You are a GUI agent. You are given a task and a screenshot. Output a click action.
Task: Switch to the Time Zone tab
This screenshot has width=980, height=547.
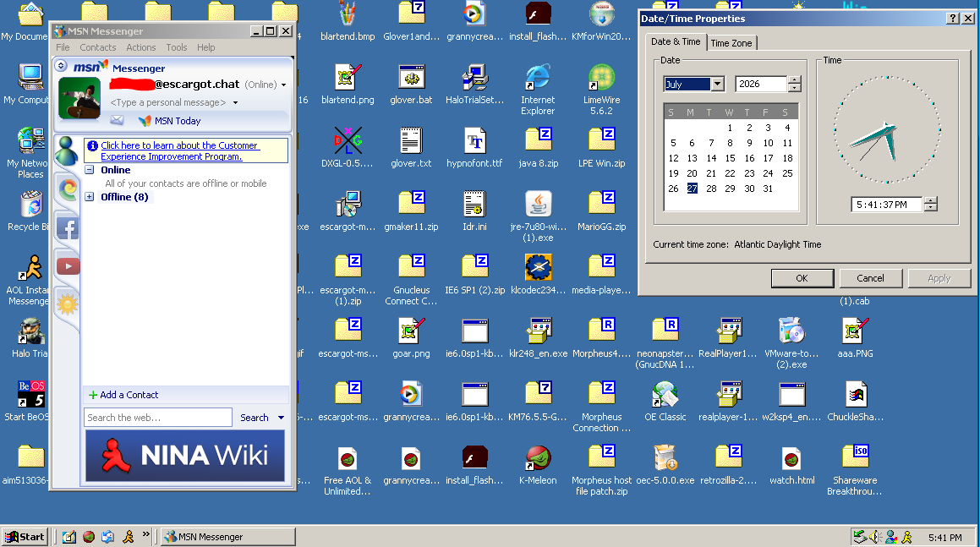(731, 43)
